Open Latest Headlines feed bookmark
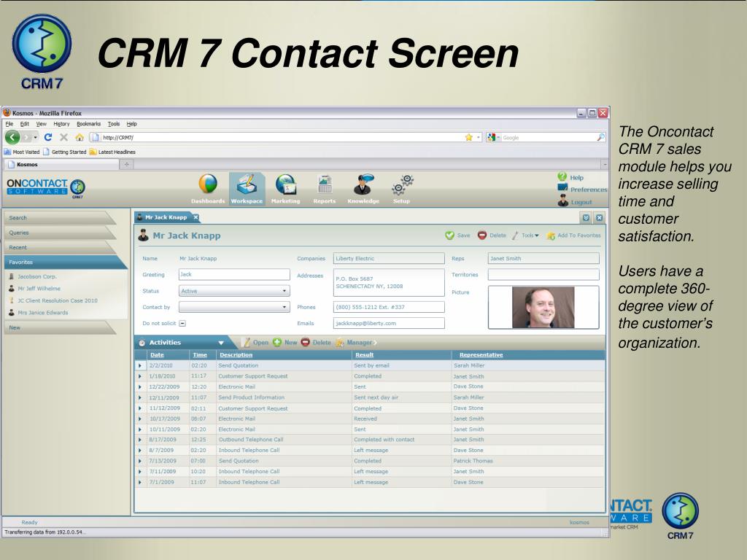 pos(112,152)
